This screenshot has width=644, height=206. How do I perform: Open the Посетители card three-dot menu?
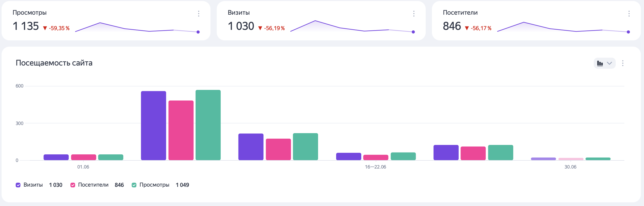[629, 14]
